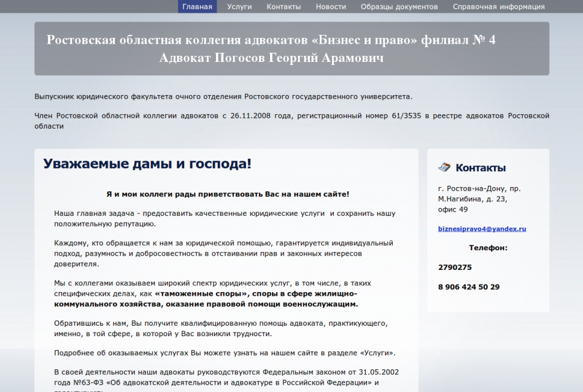This screenshot has height=392, width=583.
Task: Click the heading Уважаемые дамы и господа!
Action: click(147, 164)
